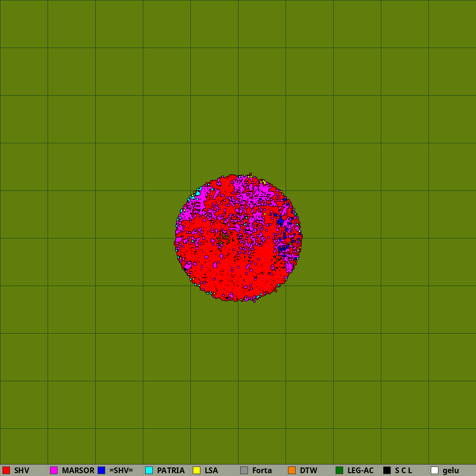Click the blue =SHV= legend swatch
Image resolution: width=476 pixels, height=476 pixels.
(101, 470)
